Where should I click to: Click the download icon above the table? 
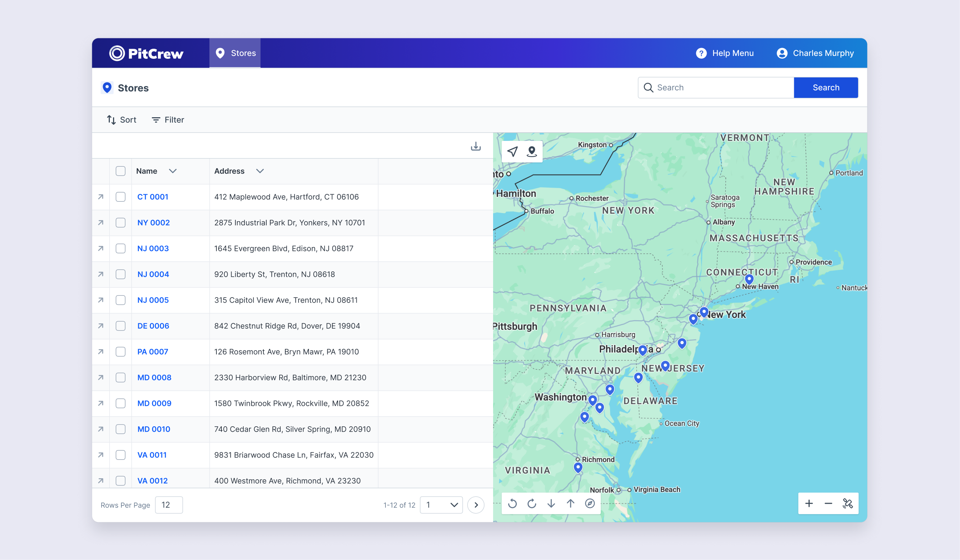(476, 146)
